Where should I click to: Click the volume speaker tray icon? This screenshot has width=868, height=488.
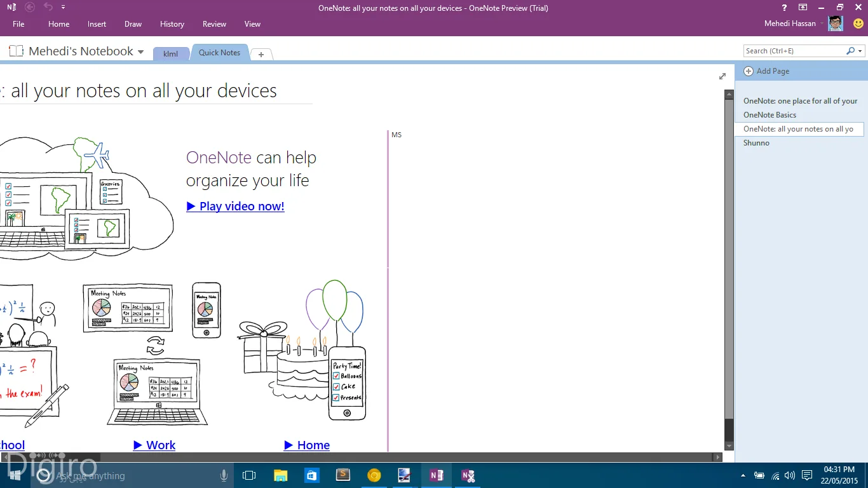pyautogui.click(x=790, y=475)
